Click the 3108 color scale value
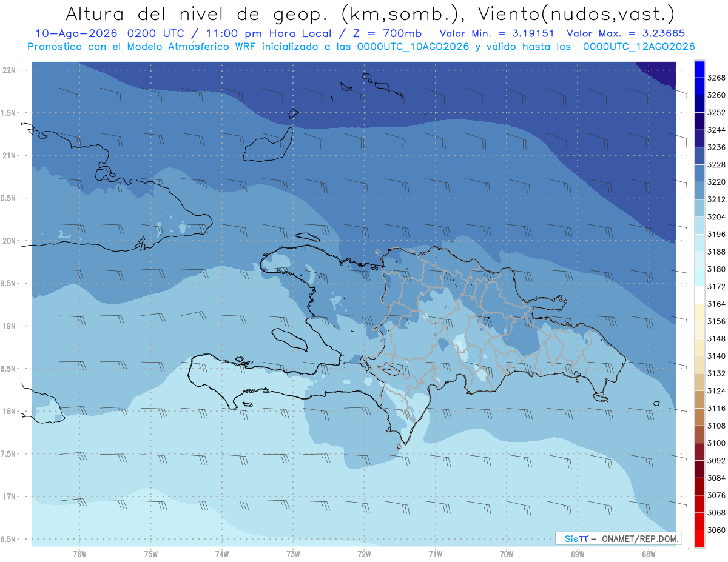Screen dimensions: 728x562 coord(716,426)
